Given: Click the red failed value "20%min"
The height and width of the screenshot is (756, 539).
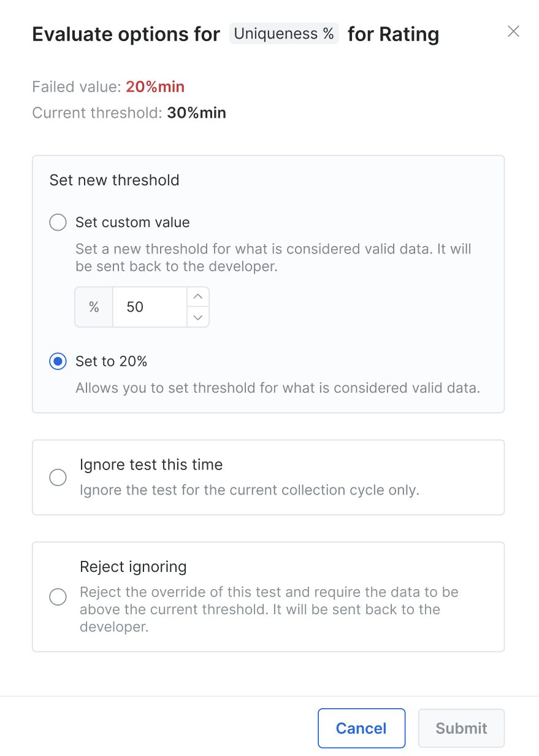Looking at the screenshot, I should click(x=155, y=87).
